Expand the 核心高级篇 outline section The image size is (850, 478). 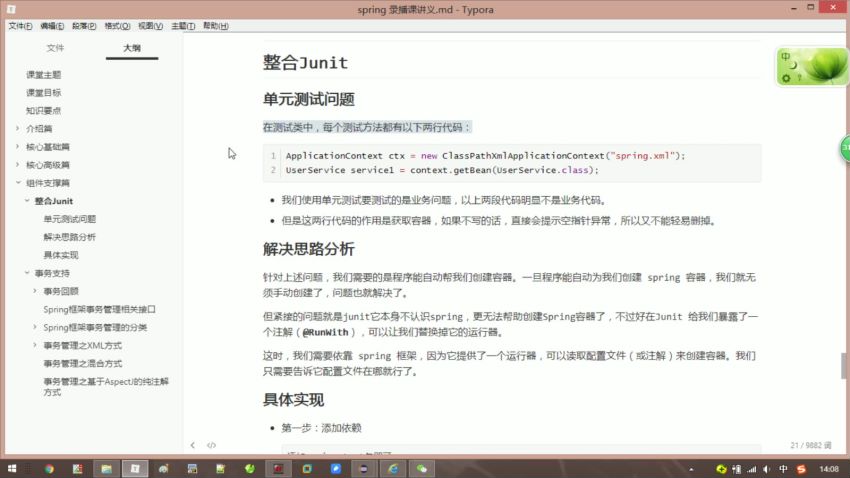point(17,164)
